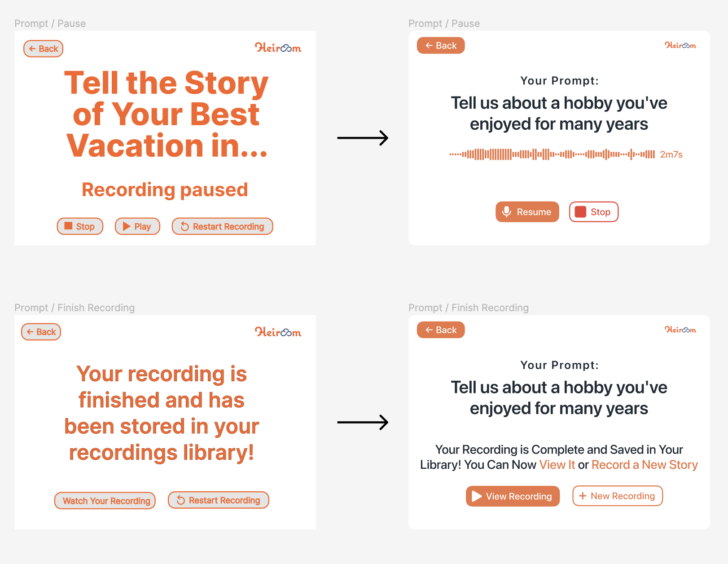Click the plus icon on New Recording button

(583, 496)
